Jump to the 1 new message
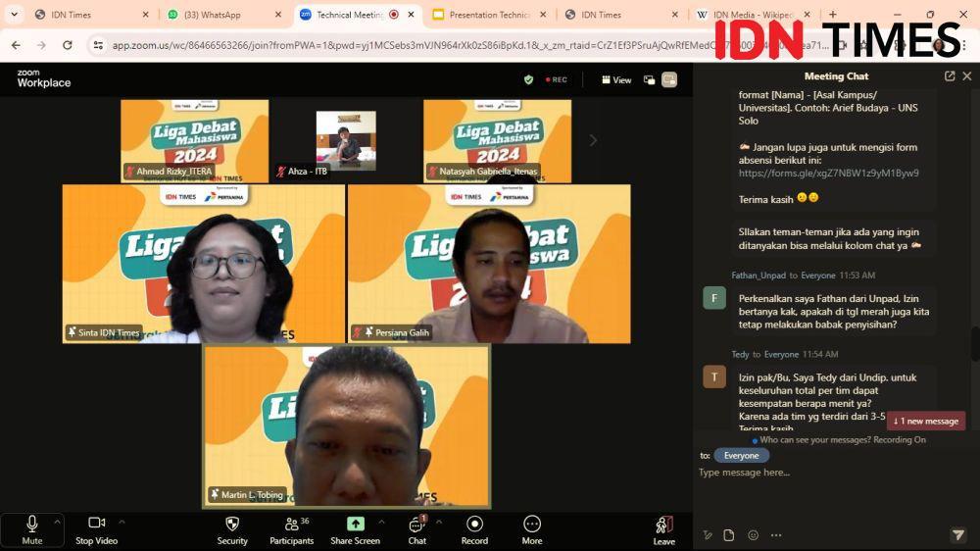Screen dimensions: 980x551 (x=926, y=421)
